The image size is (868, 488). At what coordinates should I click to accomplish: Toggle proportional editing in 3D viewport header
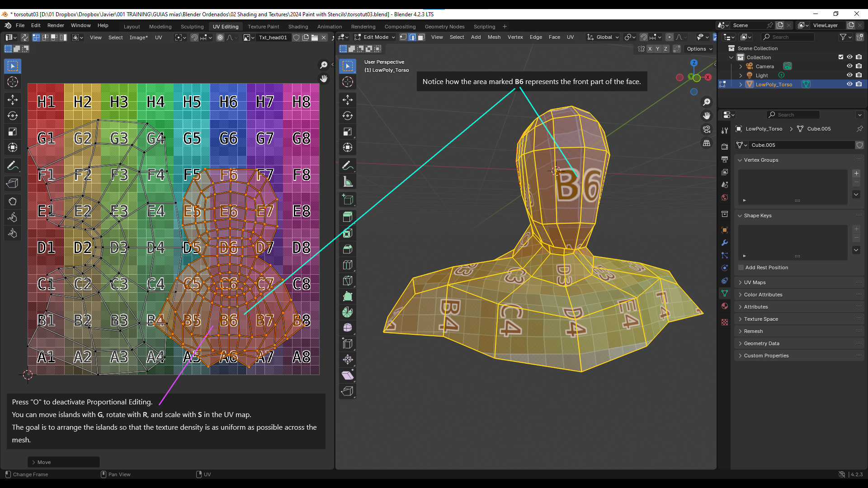coord(670,37)
